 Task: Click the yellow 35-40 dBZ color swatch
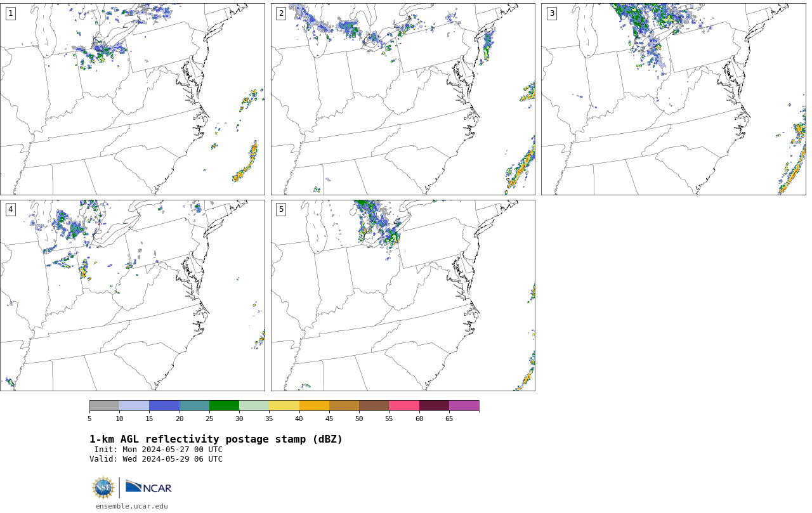284,406
